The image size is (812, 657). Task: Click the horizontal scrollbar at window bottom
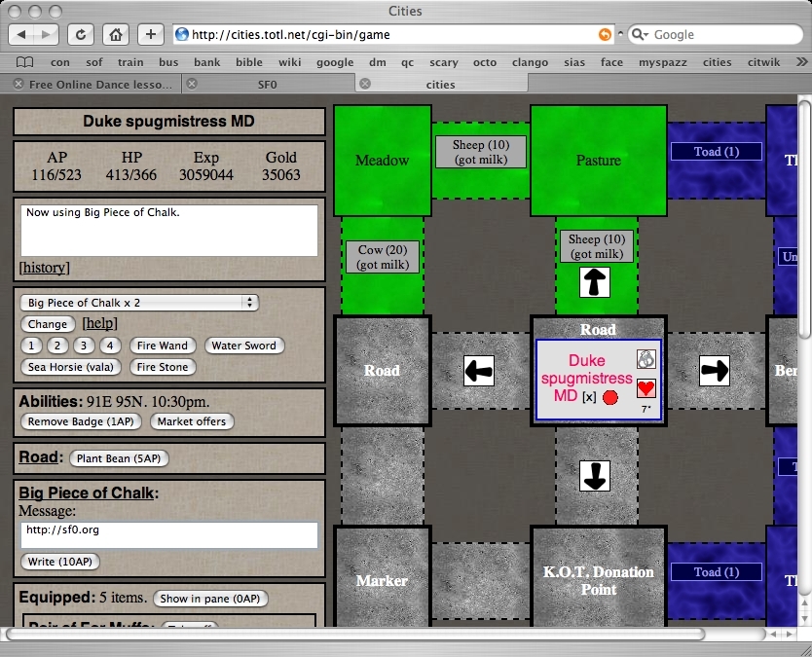[389, 634]
